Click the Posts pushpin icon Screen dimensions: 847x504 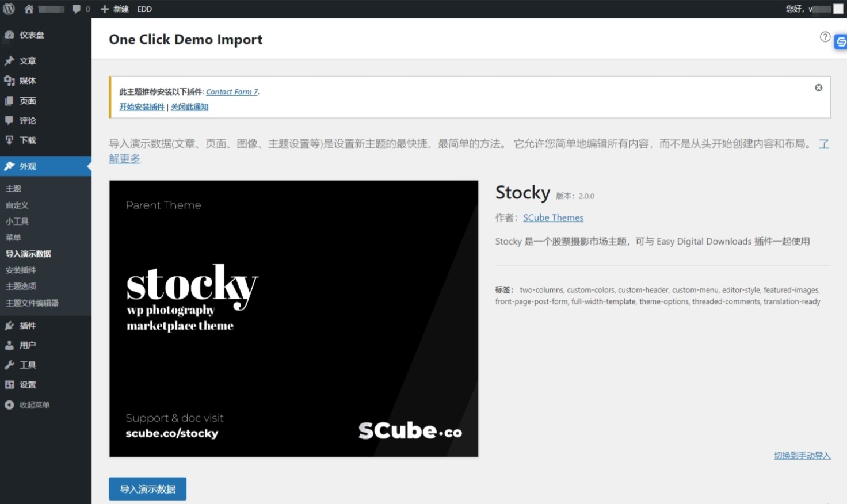click(9, 60)
